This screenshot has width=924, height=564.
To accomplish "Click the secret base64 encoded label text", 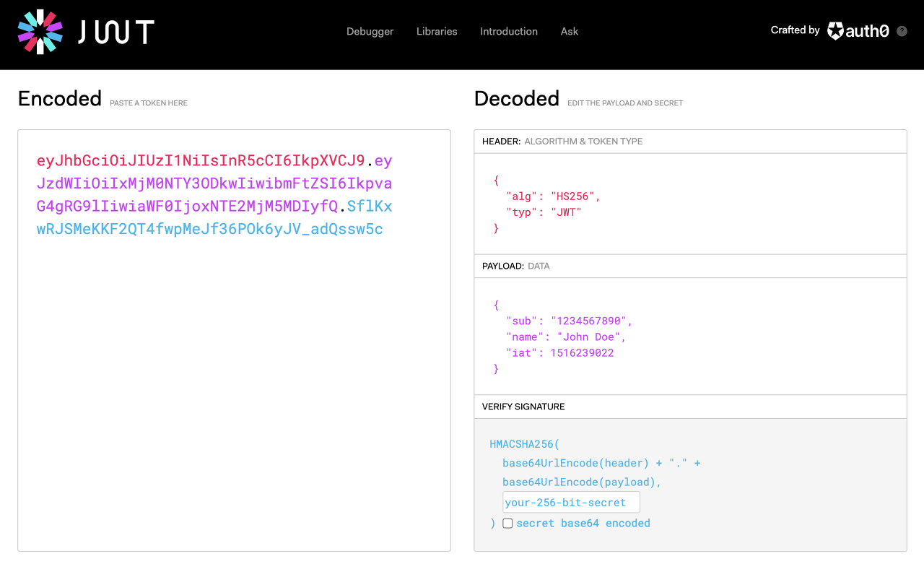I will point(583,524).
